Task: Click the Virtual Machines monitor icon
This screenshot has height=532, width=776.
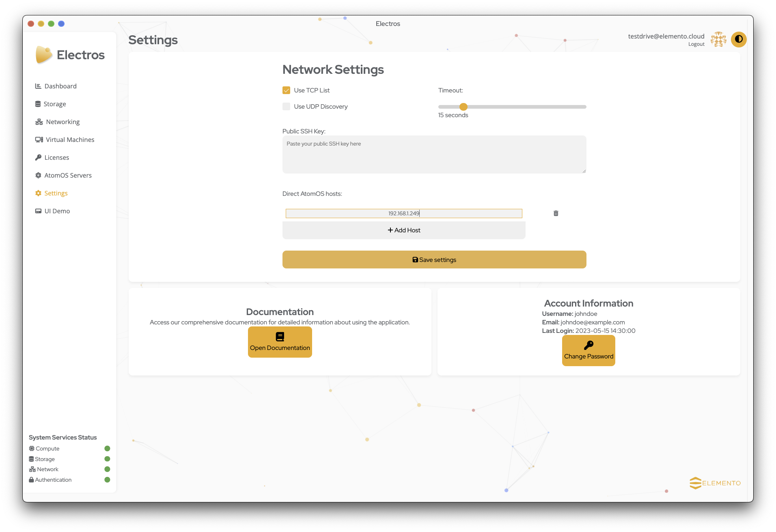Action: click(39, 139)
